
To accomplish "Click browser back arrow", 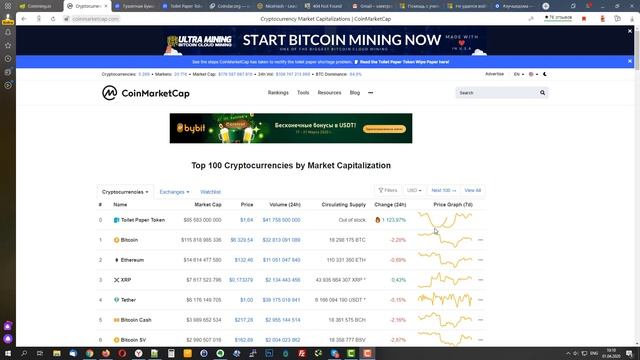I will click(24, 19).
